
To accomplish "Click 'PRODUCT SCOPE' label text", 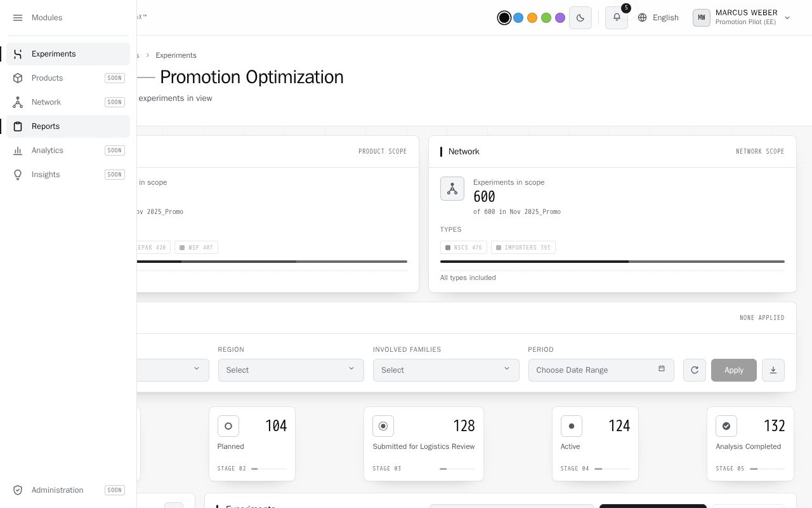I will (383, 152).
